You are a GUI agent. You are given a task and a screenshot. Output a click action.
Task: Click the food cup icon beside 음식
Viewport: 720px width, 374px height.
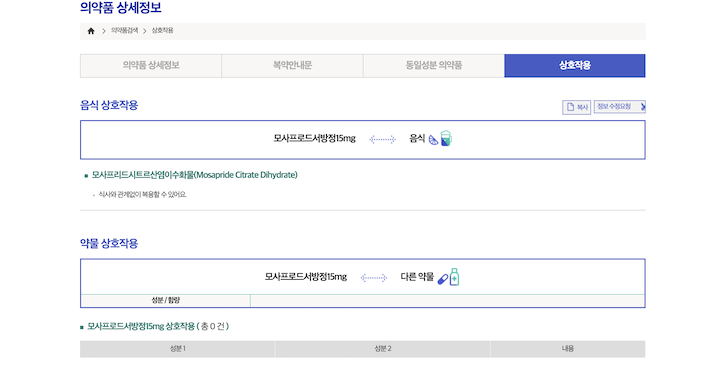[x=446, y=138]
